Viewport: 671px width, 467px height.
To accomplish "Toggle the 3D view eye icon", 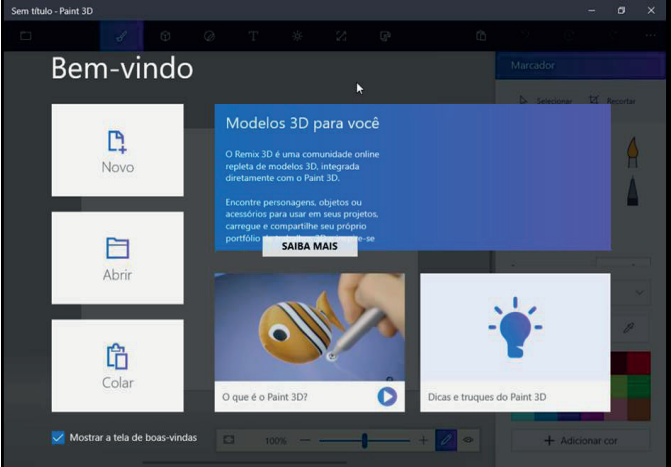I will [x=467, y=440].
